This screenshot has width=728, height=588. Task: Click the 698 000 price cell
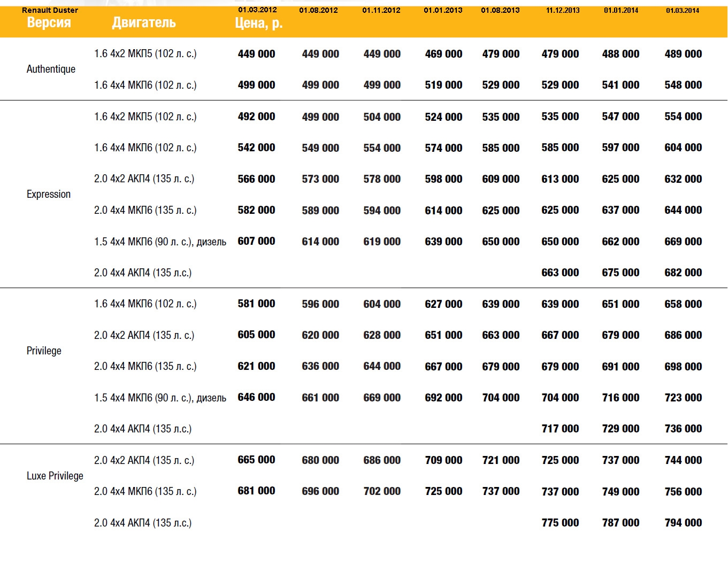683,367
